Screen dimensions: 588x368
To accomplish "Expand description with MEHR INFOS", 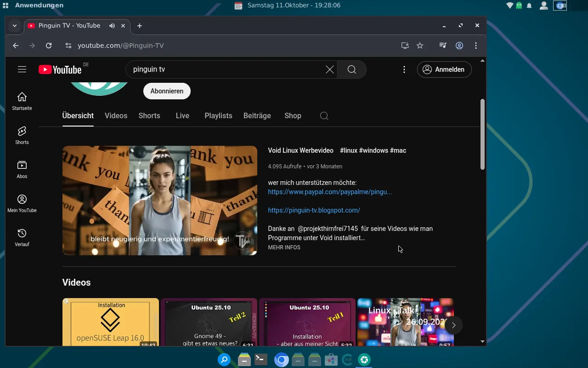I will [x=284, y=247].
